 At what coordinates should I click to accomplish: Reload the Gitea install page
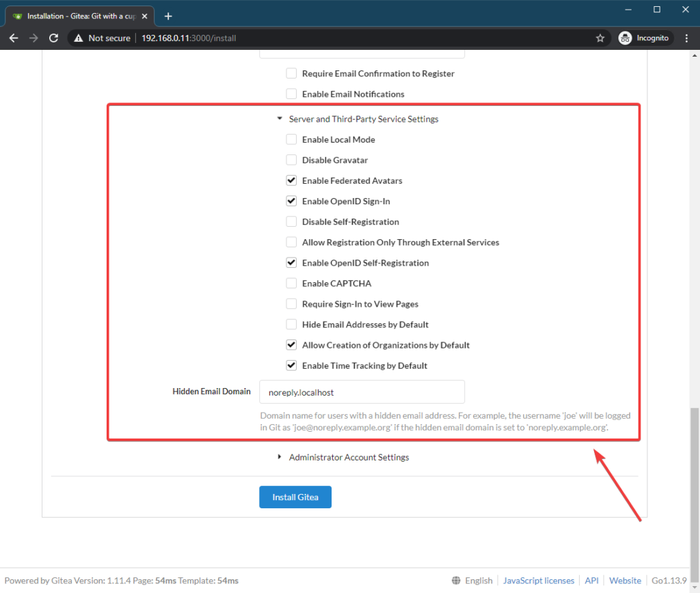tap(53, 38)
